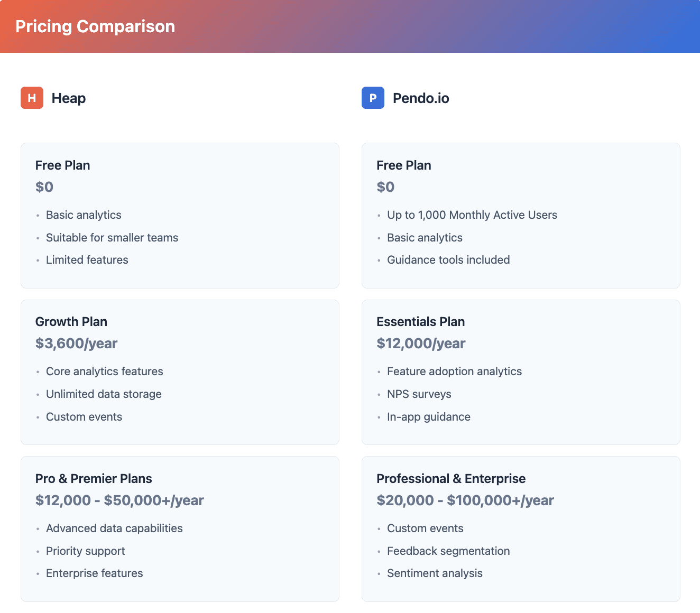Click the $0 price under Heap Free Plan

click(44, 187)
